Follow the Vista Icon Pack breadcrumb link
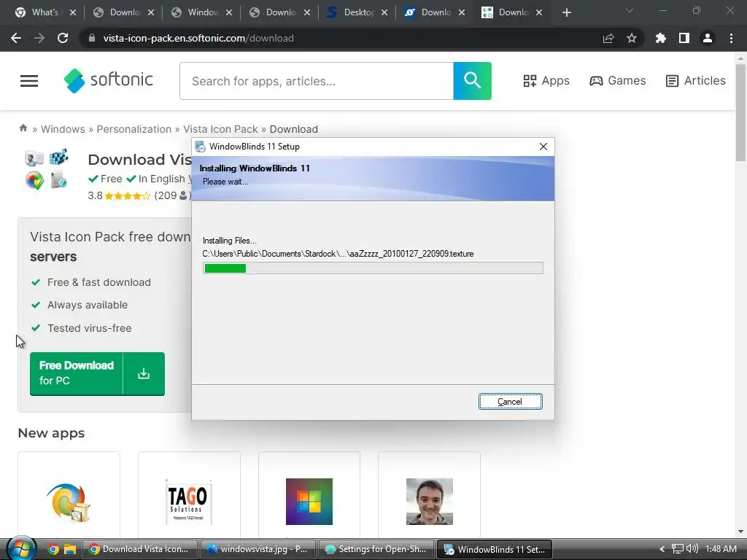The width and height of the screenshot is (747, 560). click(220, 129)
